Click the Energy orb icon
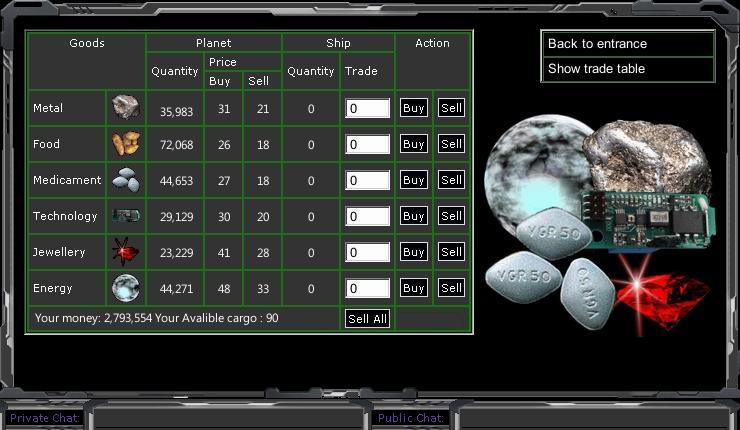Image resolution: width=740 pixels, height=430 pixels. [126, 288]
